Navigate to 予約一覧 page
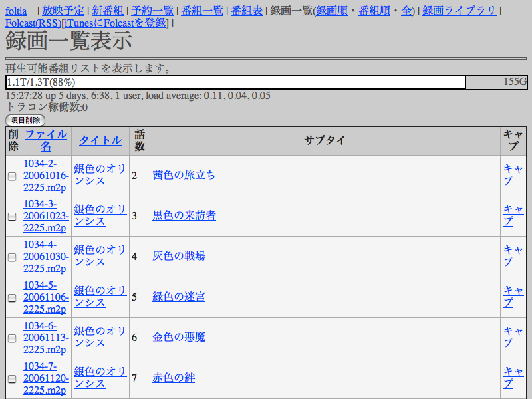Screen dimensions: 532x399 tap(152, 11)
